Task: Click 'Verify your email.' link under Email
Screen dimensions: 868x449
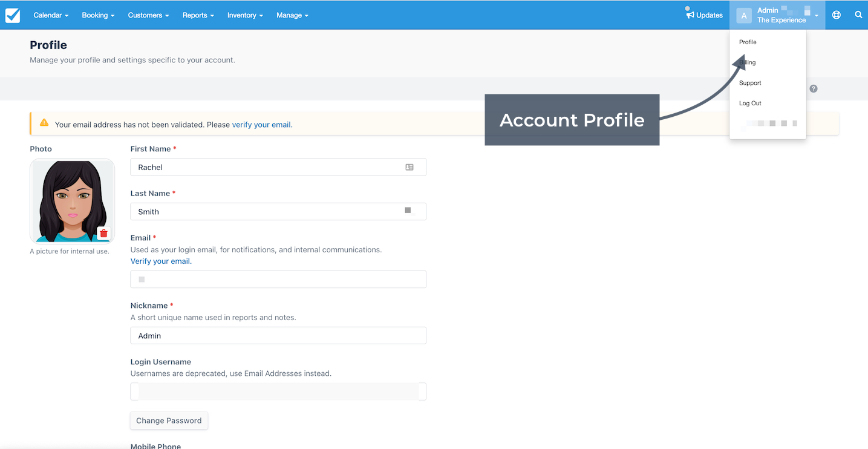Action: tap(161, 261)
